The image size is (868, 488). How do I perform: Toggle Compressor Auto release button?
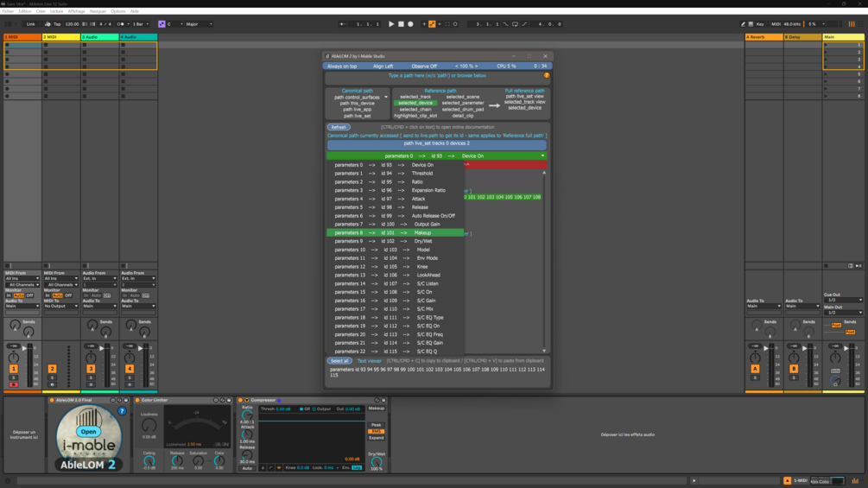[x=247, y=468]
